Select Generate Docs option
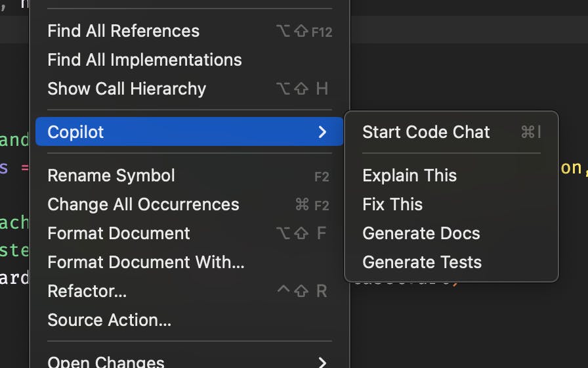The height and width of the screenshot is (368, 588). click(x=451, y=233)
